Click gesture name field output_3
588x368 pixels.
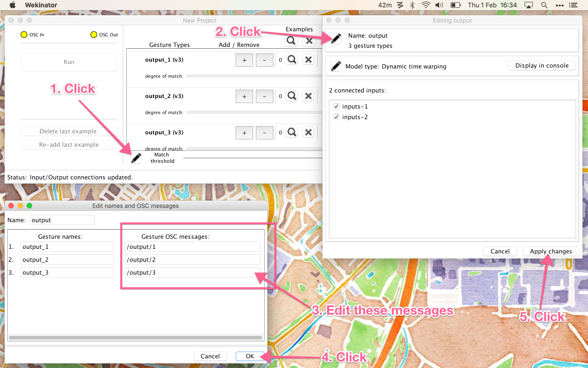click(67, 272)
